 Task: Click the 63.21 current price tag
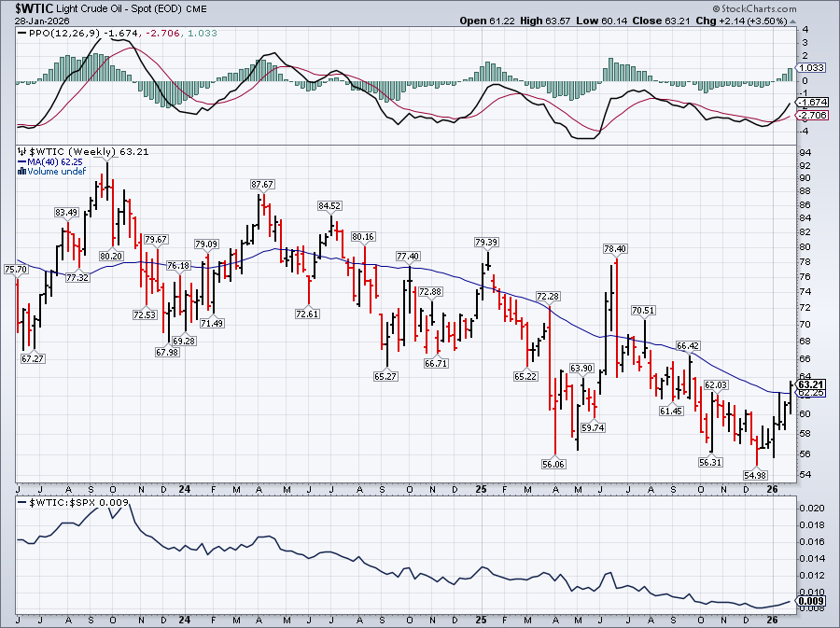coord(812,384)
